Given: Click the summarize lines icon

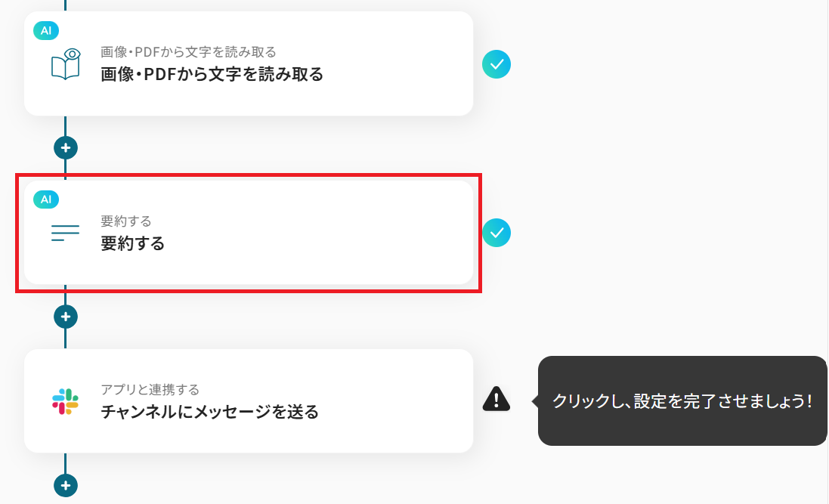Looking at the screenshot, I should tap(65, 233).
